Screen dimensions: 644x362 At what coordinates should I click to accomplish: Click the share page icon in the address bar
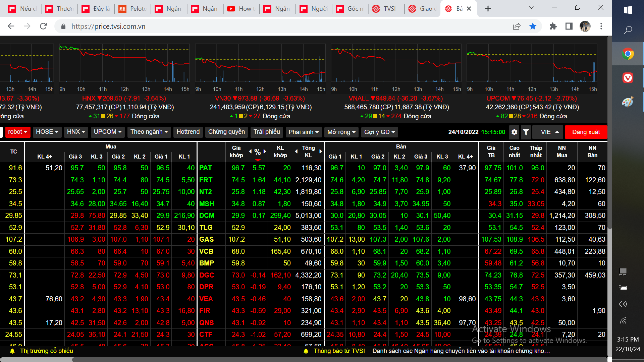pos(517,26)
